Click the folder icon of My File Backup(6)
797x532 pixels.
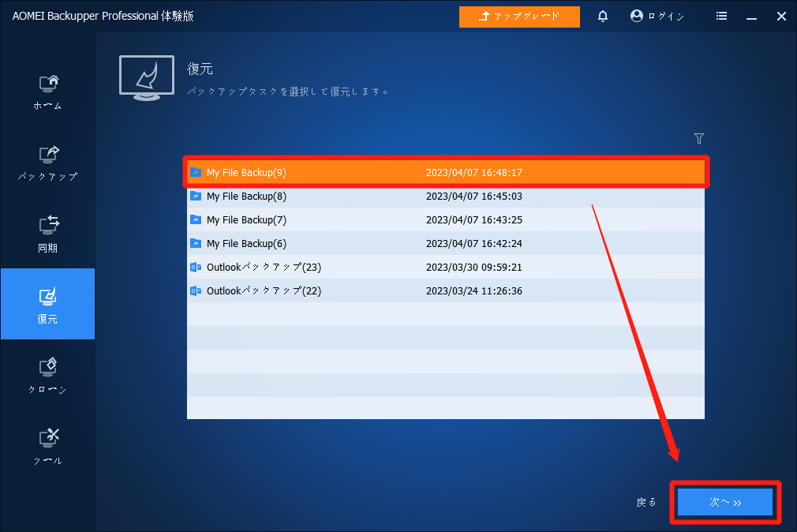click(196, 243)
